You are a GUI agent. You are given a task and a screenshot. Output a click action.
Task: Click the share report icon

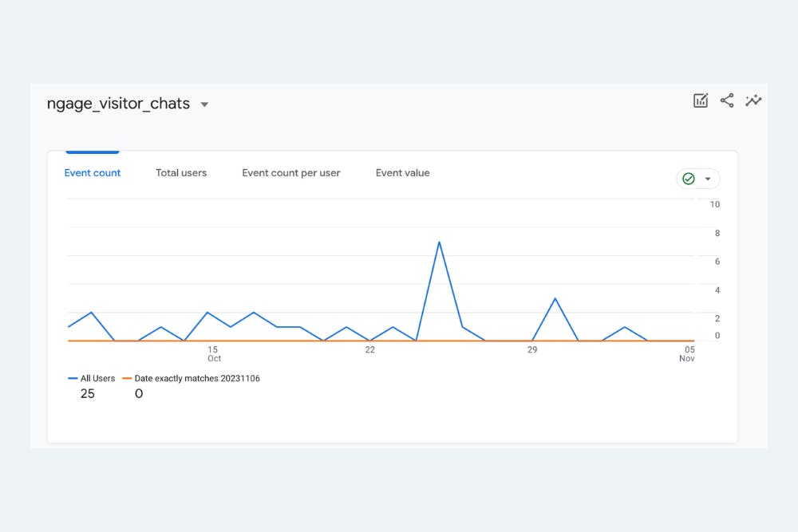coord(727,100)
